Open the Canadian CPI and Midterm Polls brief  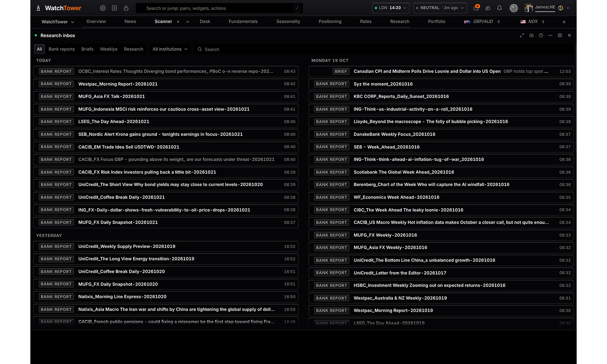click(x=441, y=72)
